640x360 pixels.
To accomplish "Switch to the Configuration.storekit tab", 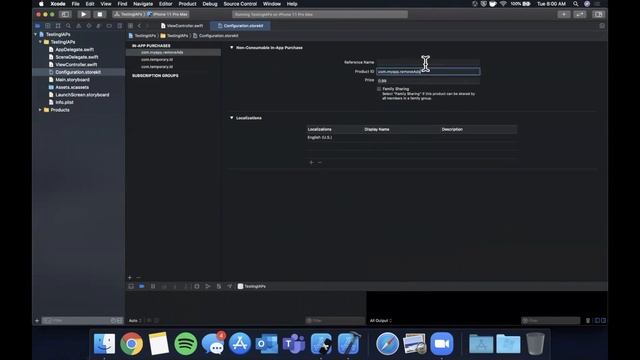I will coord(240,26).
